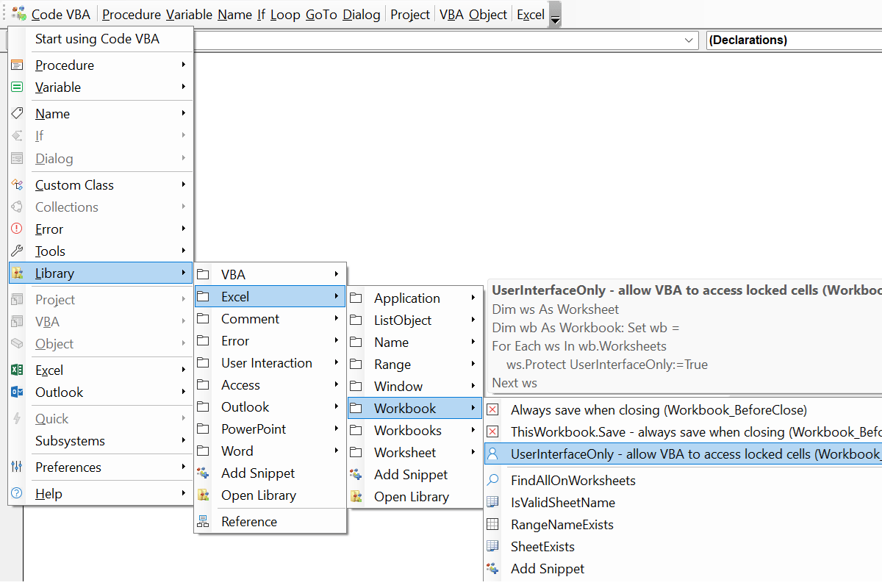Expand the toolbar options dropdown arrow
This screenshot has width=882, height=588.
(555, 16)
